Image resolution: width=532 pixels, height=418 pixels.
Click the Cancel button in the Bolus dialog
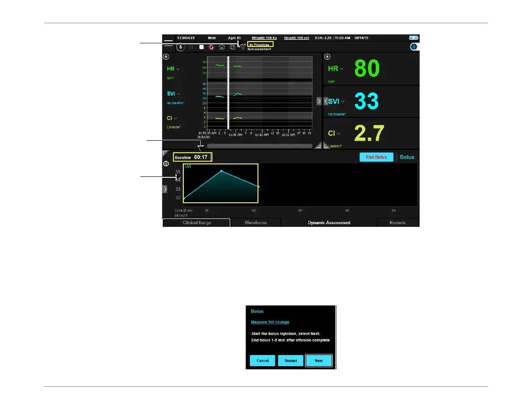click(x=262, y=361)
